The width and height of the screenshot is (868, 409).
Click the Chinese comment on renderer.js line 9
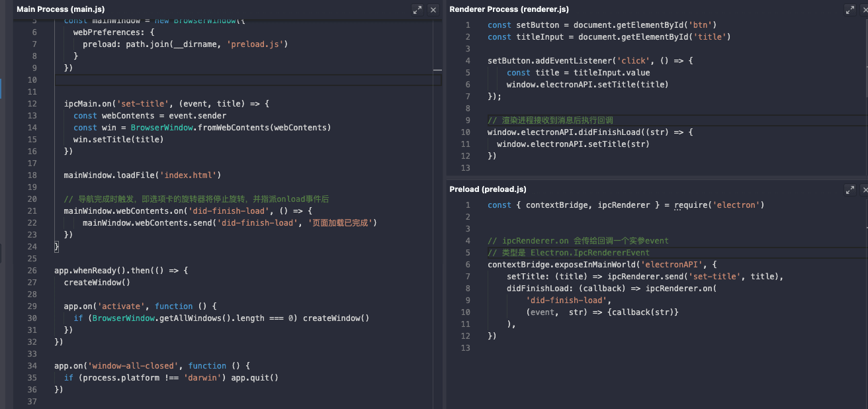550,120
